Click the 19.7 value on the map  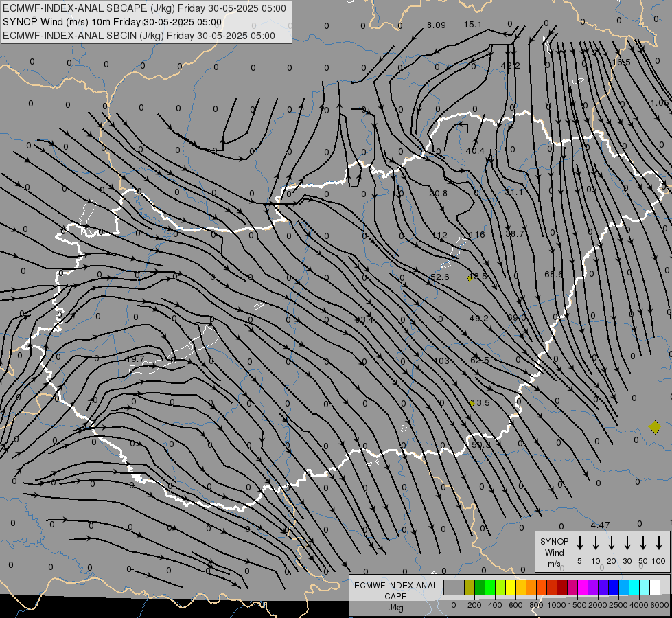coord(135,358)
